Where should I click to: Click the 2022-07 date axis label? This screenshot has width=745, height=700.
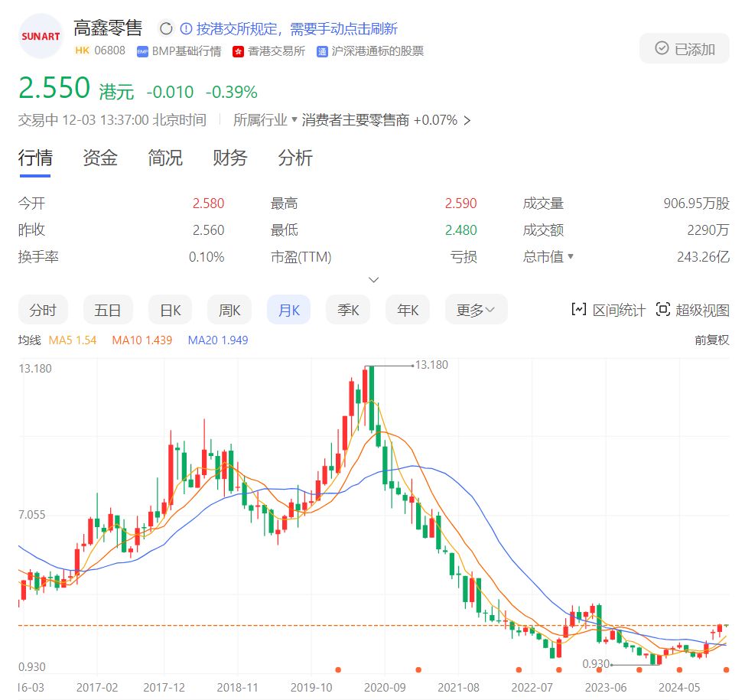pos(532,688)
